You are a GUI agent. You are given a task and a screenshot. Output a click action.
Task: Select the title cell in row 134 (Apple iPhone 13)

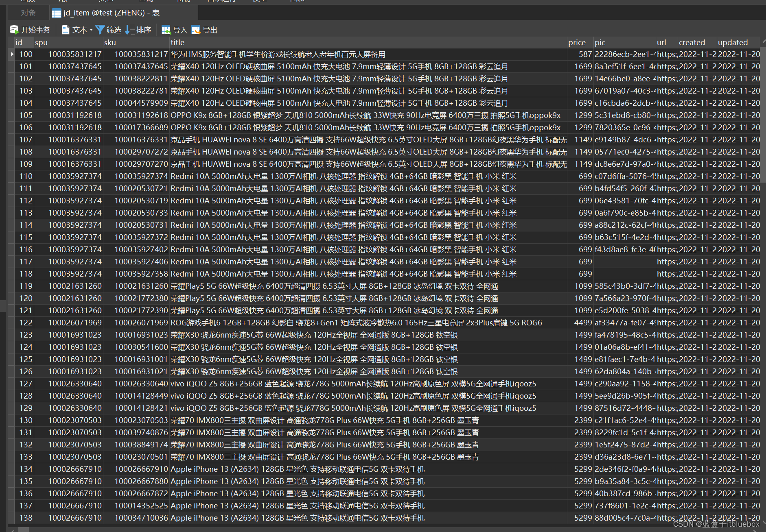tap(368, 469)
